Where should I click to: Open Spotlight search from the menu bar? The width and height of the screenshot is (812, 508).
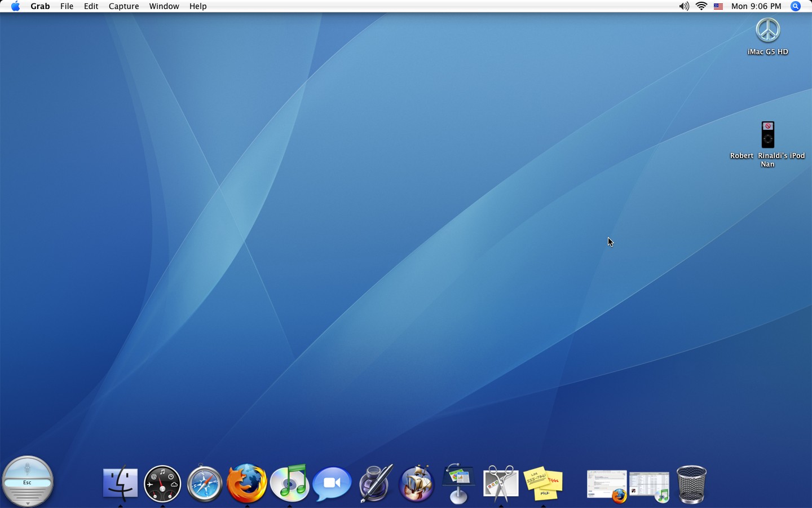point(796,6)
